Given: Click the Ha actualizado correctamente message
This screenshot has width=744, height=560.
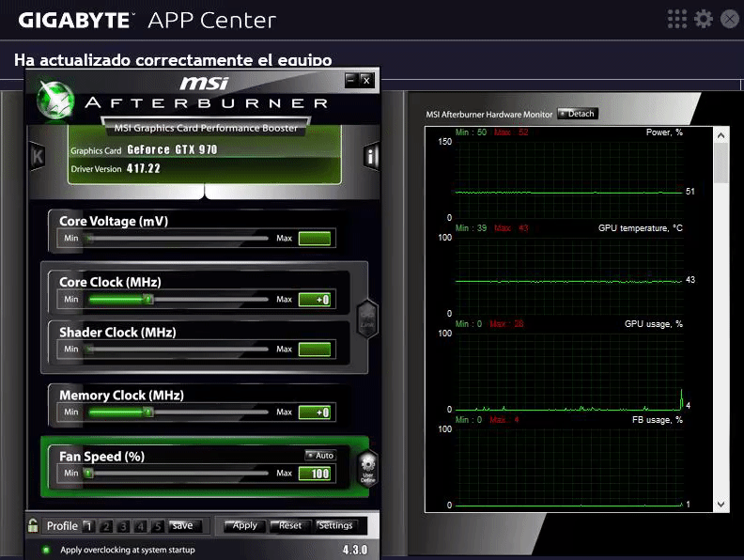Looking at the screenshot, I should coord(173,60).
